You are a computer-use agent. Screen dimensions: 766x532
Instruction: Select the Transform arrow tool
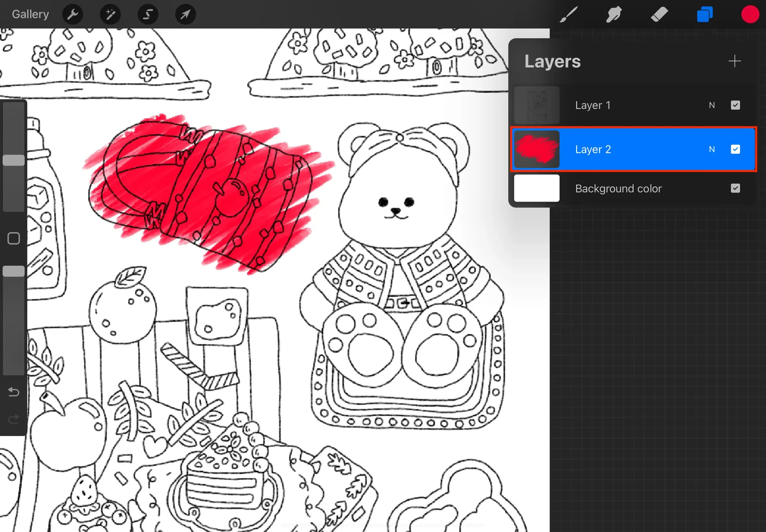click(x=186, y=15)
